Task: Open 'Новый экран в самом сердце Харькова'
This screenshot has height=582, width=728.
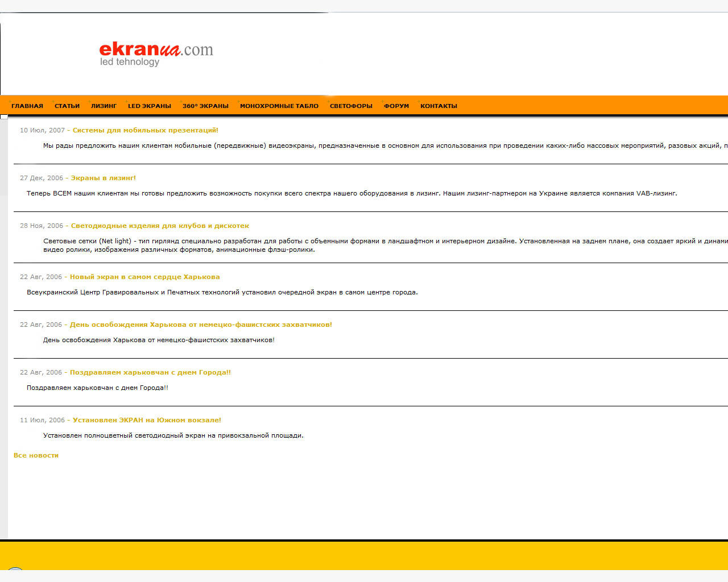Action: tap(145, 277)
